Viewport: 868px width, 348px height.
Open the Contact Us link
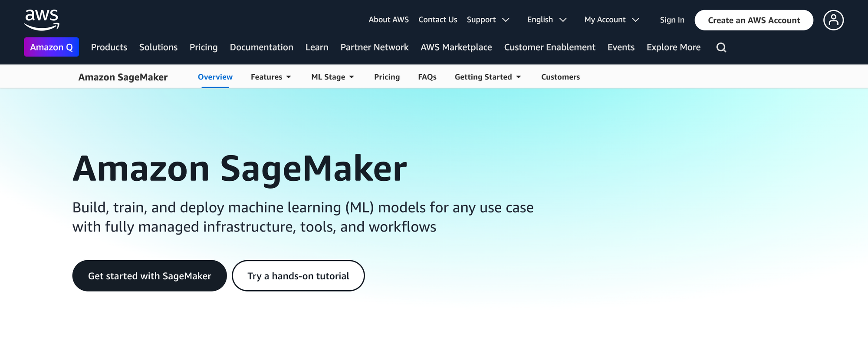click(x=437, y=20)
